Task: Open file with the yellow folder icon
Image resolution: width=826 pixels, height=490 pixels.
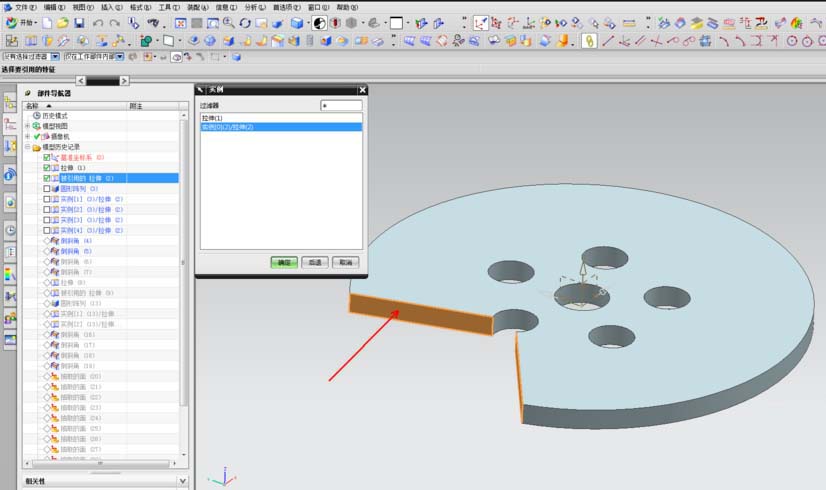Action: 63,22
